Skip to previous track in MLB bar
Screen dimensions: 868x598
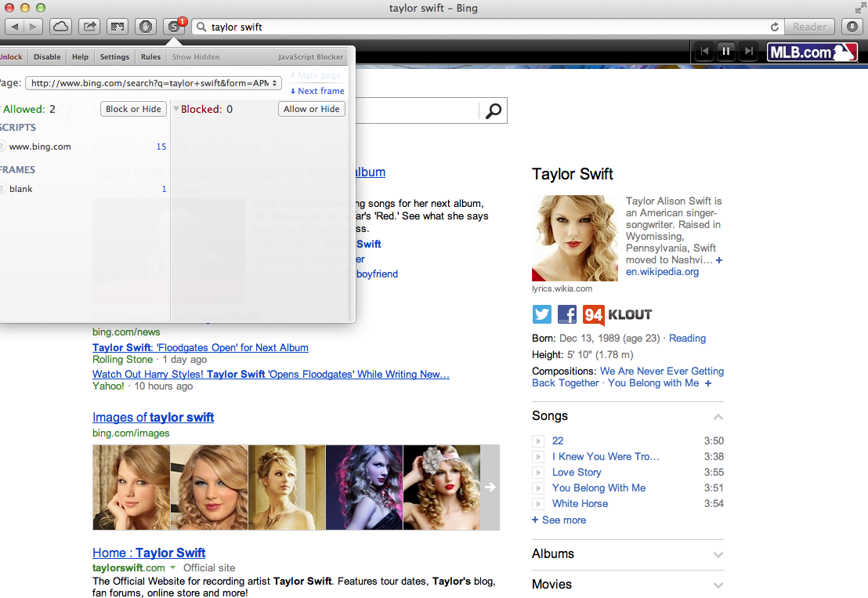tap(704, 52)
